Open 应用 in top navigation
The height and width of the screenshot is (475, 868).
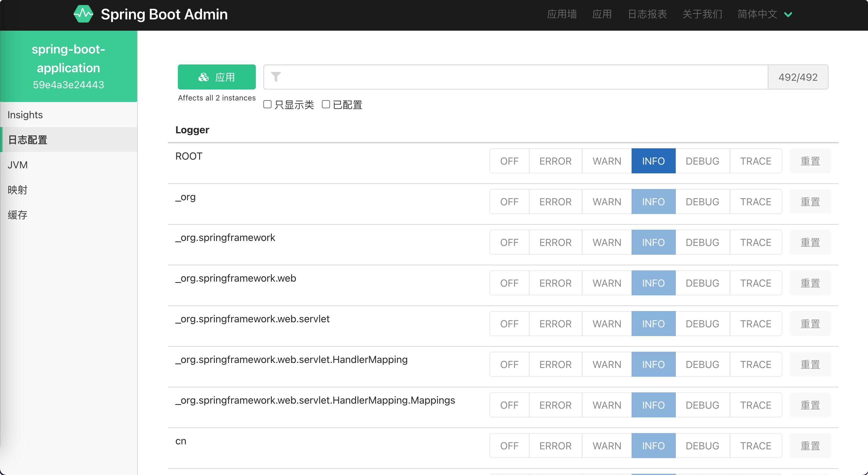[602, 14]
